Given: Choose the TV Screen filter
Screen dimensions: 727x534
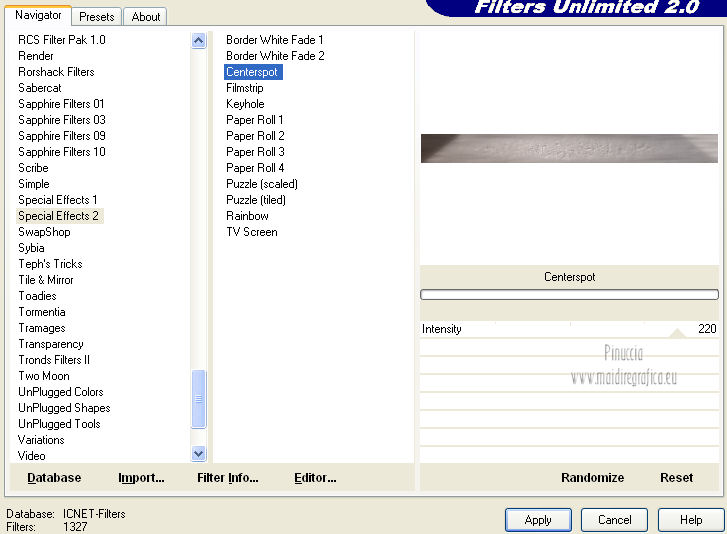Looking at the screenshot, I should click(x=251, y=232).
